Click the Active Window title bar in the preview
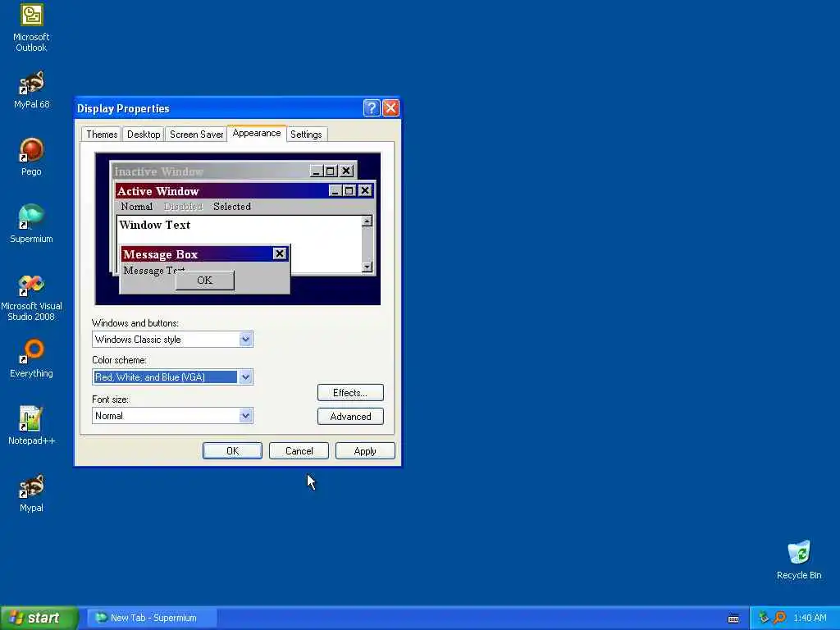Viewport: 840px width, 630px height. (x=244, y=190)
